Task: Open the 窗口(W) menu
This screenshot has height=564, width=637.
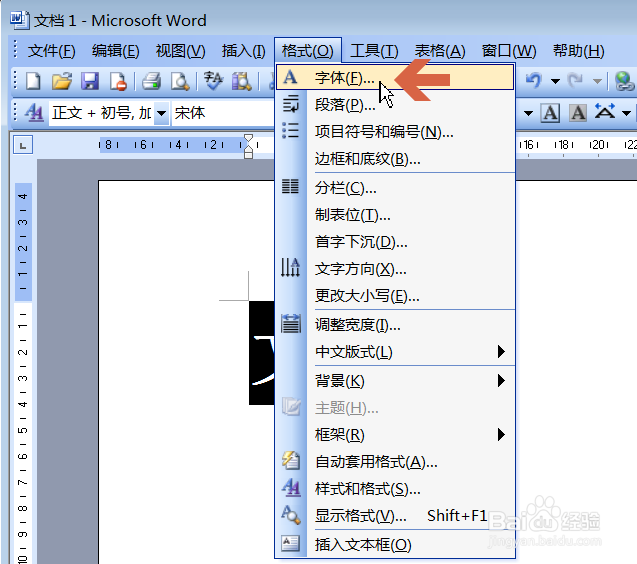Action: point(509,51)
